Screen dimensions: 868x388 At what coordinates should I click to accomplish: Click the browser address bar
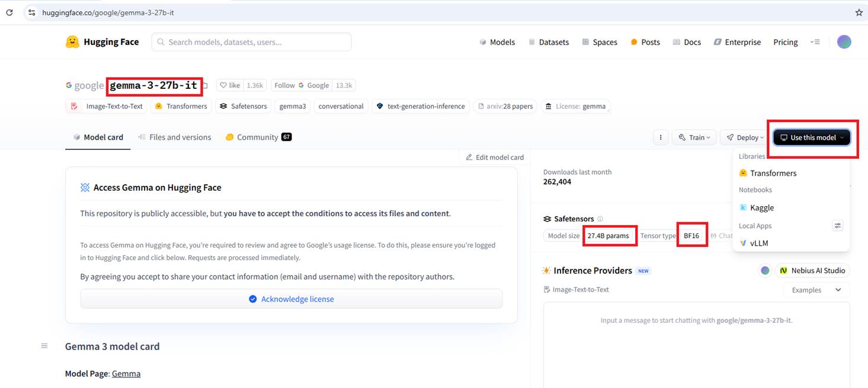[438, 12]
